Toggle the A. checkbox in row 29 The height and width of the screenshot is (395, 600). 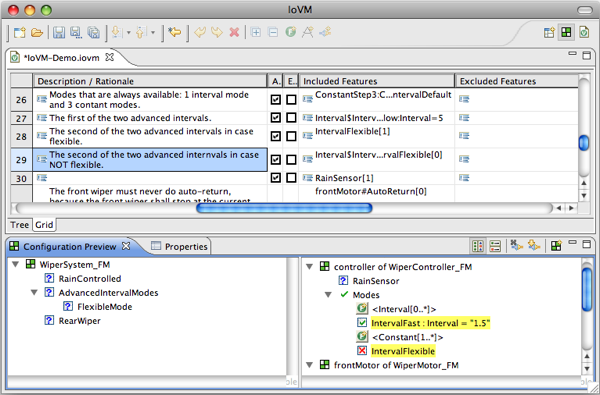point(276,159)
